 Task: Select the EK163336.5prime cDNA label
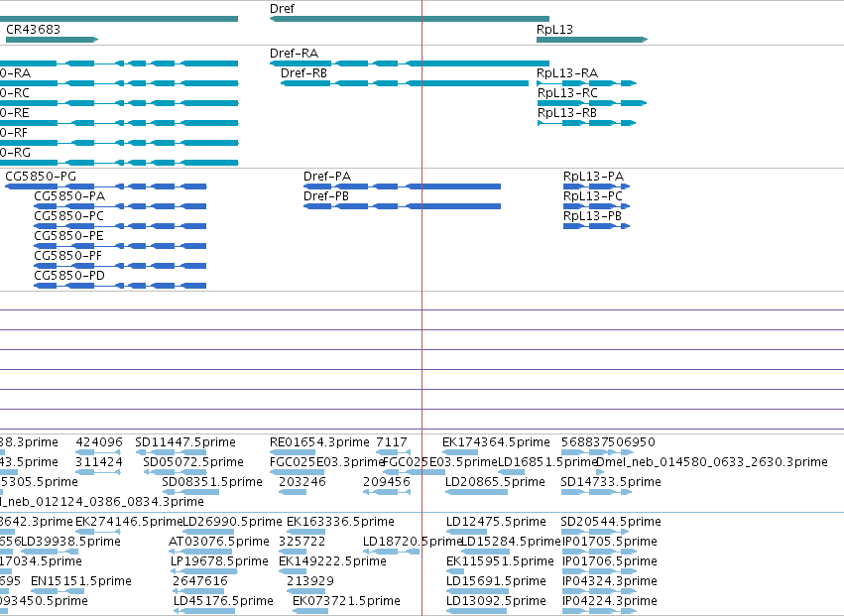[340, 521]
